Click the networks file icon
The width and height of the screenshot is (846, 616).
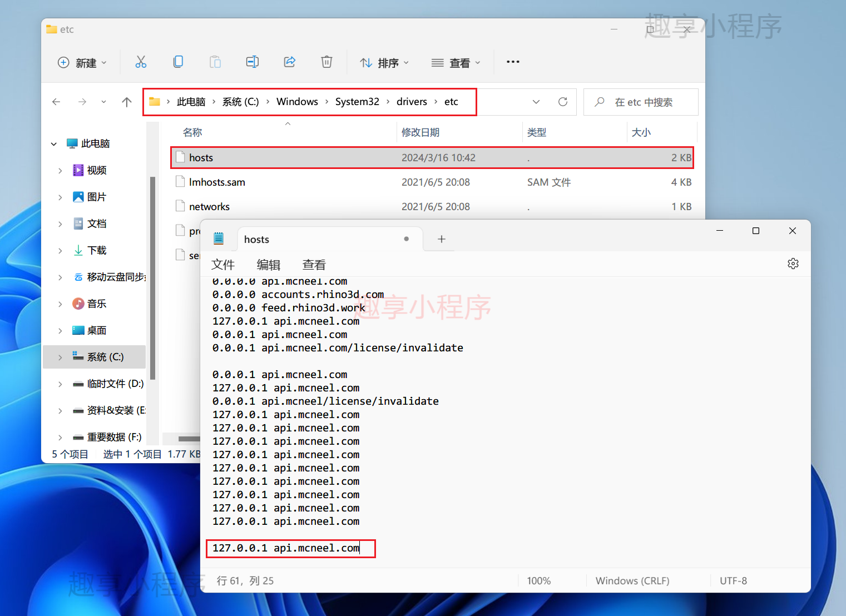[x=180, y=206]
